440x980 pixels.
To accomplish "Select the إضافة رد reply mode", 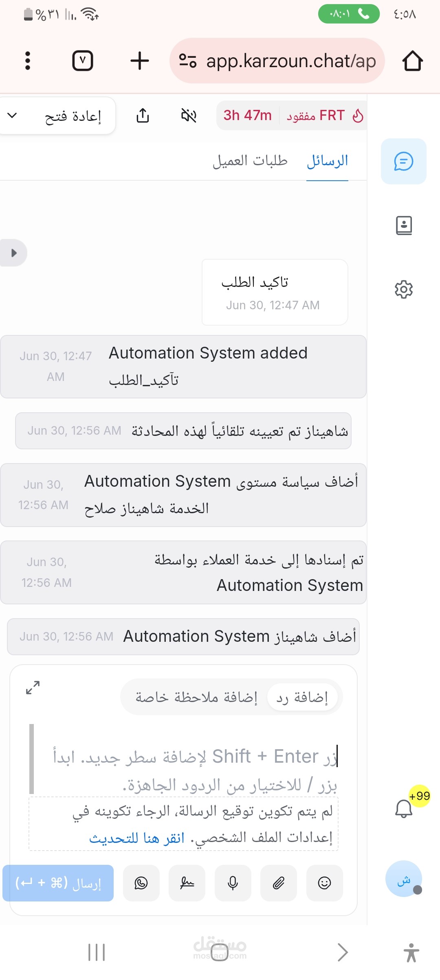I will (302, 697).
